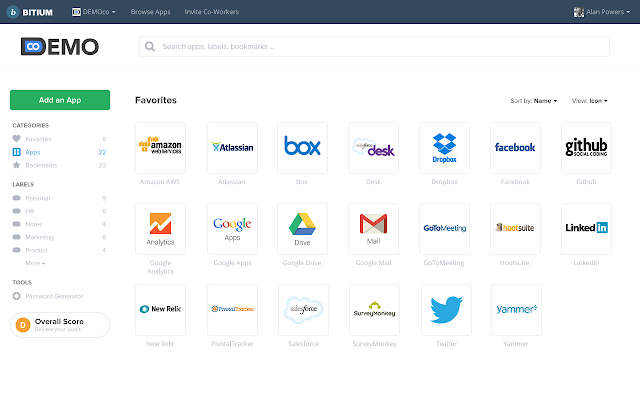Open Invite Co-Workers page

pos(211,12)
